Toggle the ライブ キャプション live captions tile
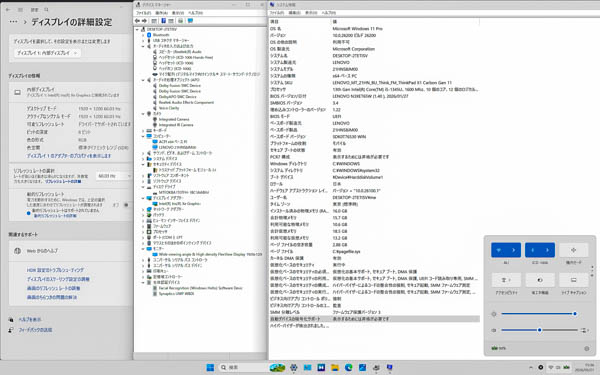Screen dimensions: 600x375 point(573,280)
